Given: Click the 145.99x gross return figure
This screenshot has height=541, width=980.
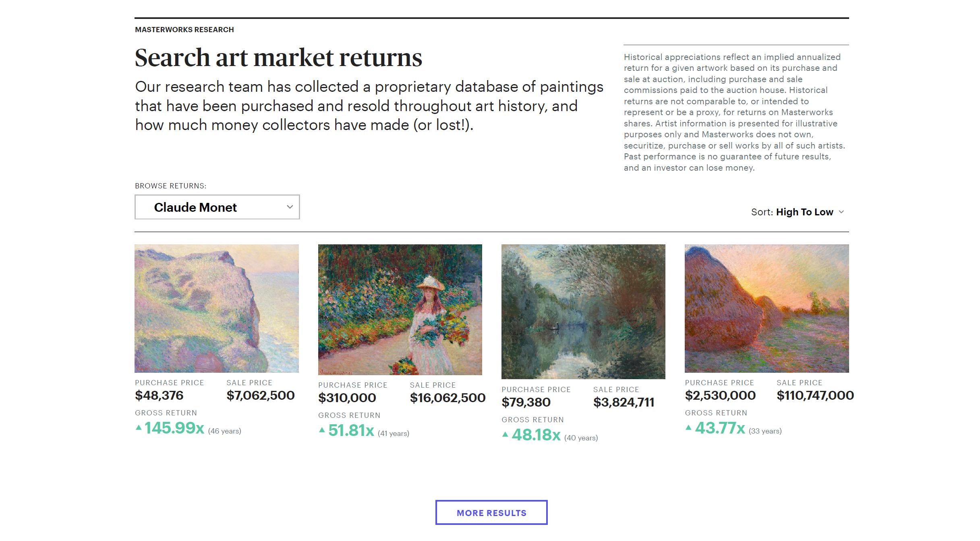Looking at the screenshot, I should 174,428.
